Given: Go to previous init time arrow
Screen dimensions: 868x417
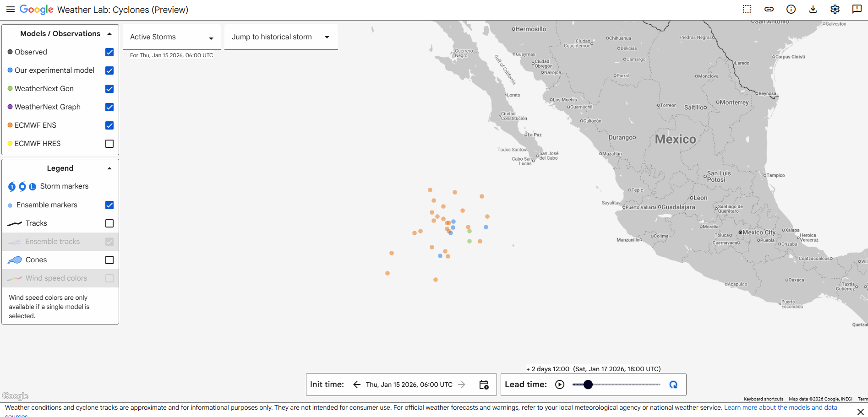Looking at the screenshot, I should coord(357,385).
